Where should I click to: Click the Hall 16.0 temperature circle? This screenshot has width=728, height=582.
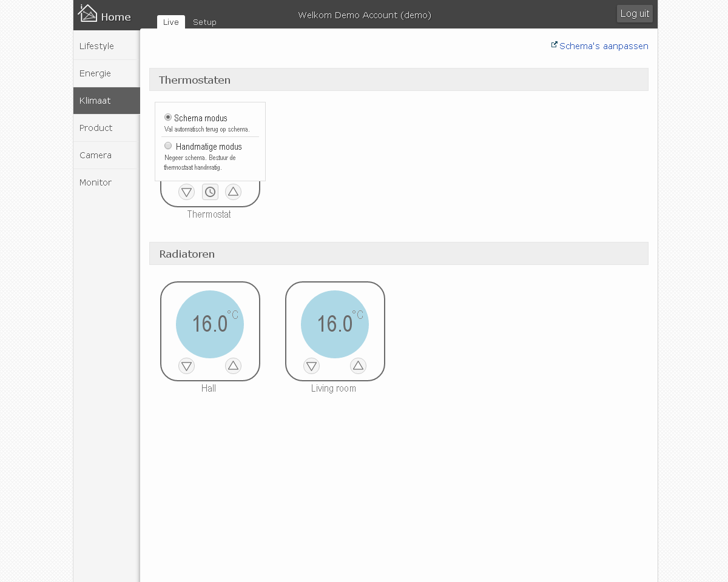(210, 324)
